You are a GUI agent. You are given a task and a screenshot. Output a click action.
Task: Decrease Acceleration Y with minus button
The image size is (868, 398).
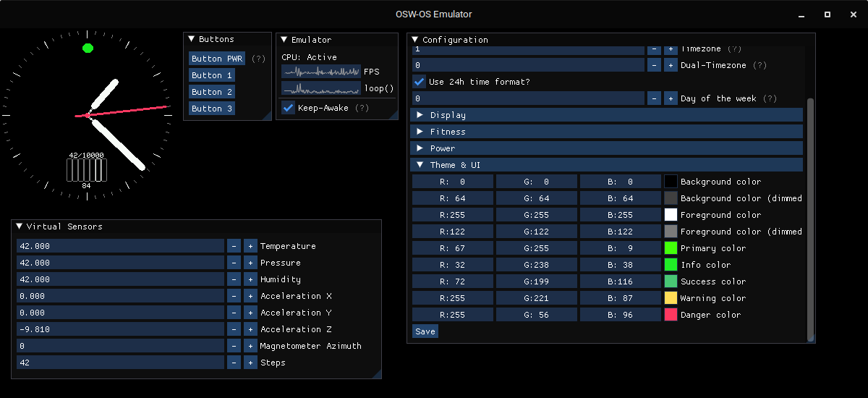point(234,313)
